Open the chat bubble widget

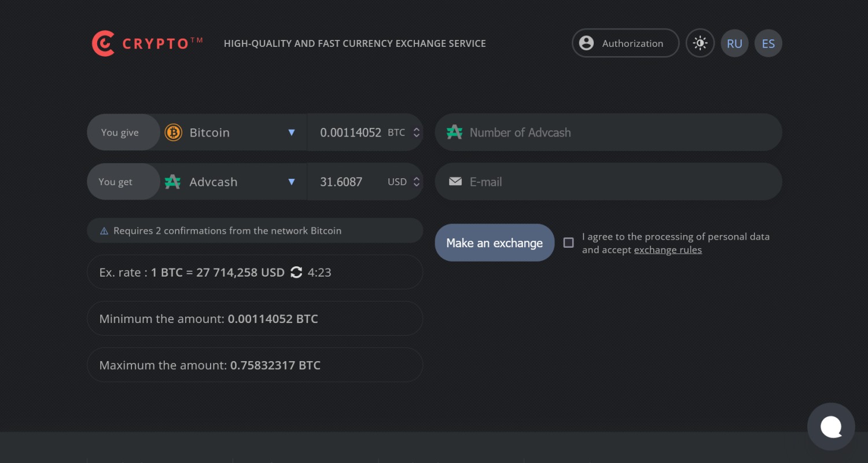click(x=831, y=427)
